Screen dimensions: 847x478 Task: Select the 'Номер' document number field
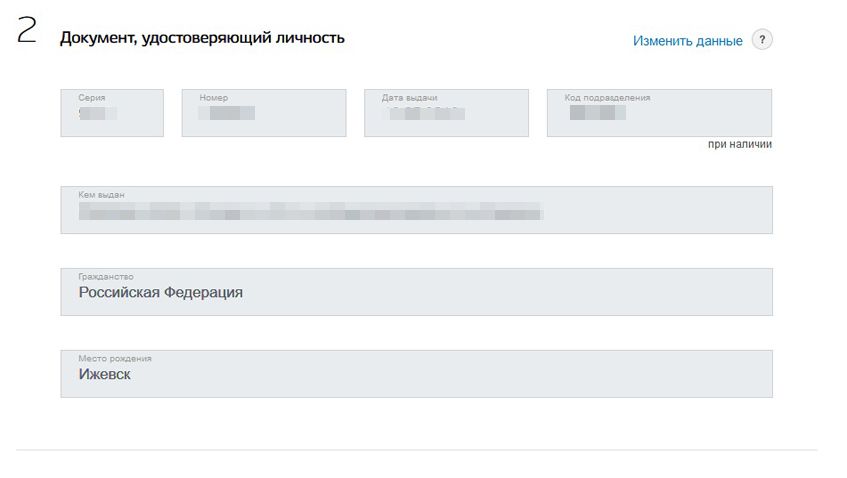[264, 113]
